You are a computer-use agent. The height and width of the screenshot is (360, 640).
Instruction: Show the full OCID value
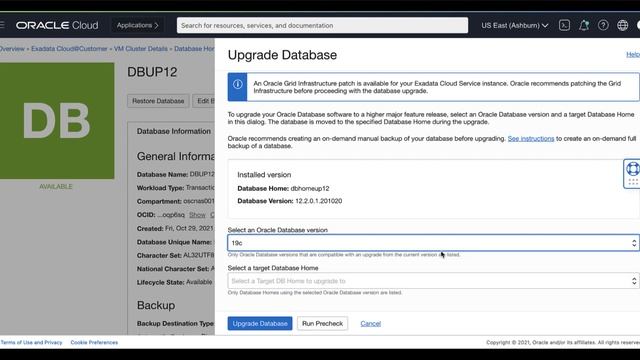coord(197,215)
